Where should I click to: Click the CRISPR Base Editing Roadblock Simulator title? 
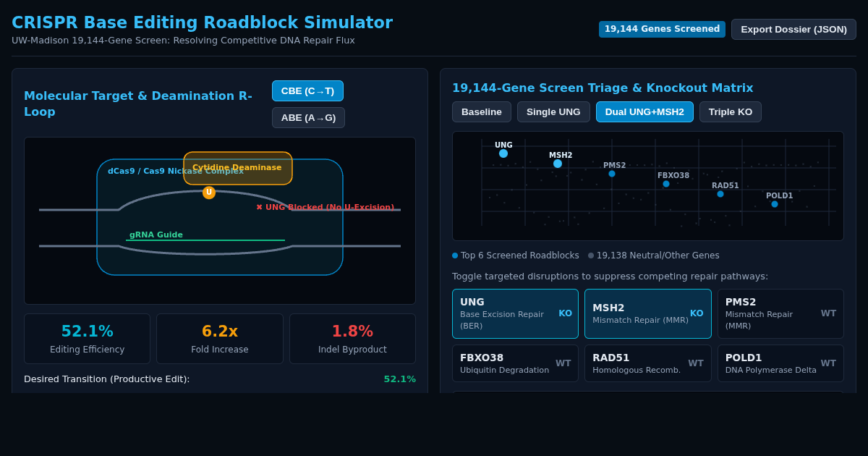203,22
